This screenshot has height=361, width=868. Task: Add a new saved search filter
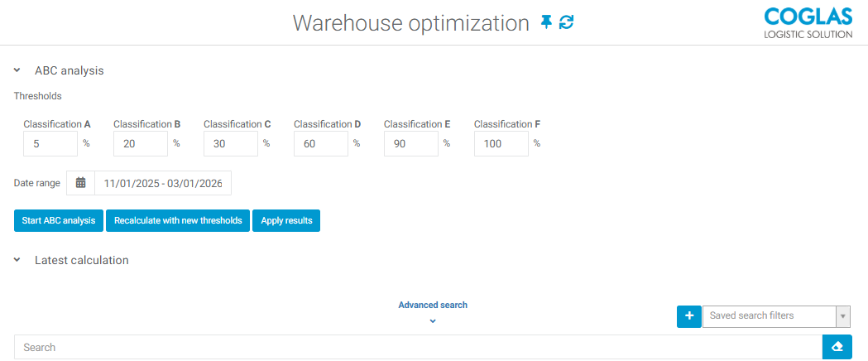point(689,315)
